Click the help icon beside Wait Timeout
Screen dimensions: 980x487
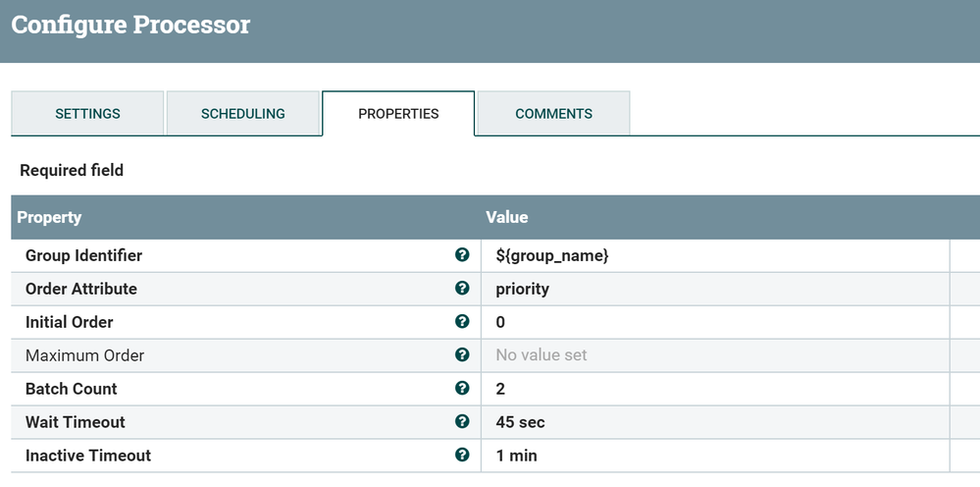point(462,422)
